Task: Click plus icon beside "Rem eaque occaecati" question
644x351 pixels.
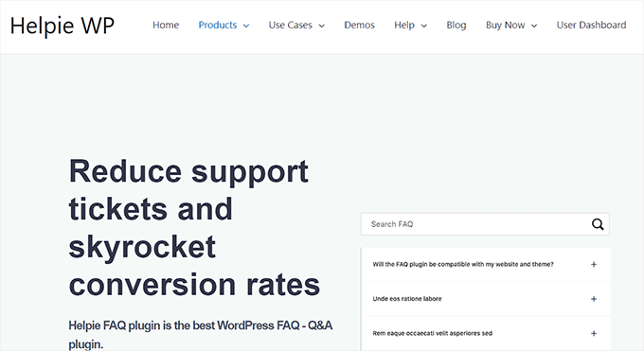Action: 594,333
